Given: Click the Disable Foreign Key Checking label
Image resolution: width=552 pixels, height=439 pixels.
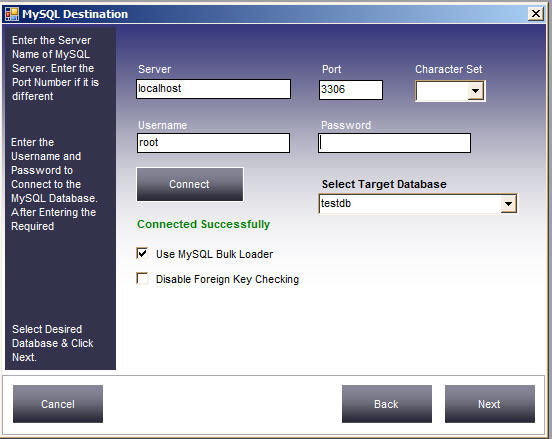Looking at the screenshot, I should [x=227, y=279].
